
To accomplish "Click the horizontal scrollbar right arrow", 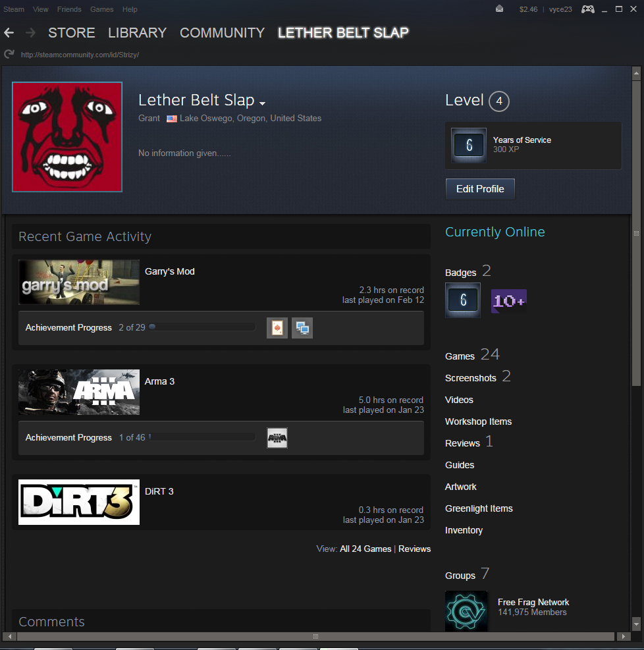I will coord(624,636).
